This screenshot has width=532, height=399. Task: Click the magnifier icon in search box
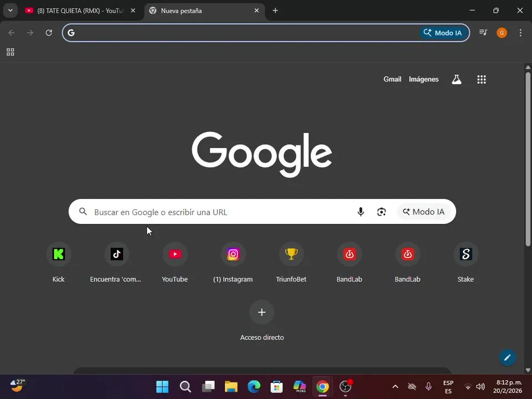(x=83, y=212)
